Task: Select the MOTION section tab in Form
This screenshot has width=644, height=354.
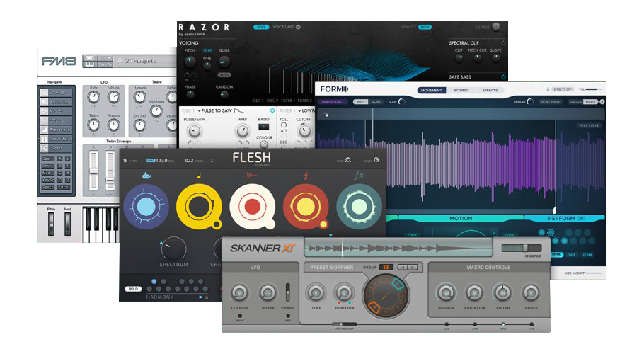Action: click(x=461, y=219)
